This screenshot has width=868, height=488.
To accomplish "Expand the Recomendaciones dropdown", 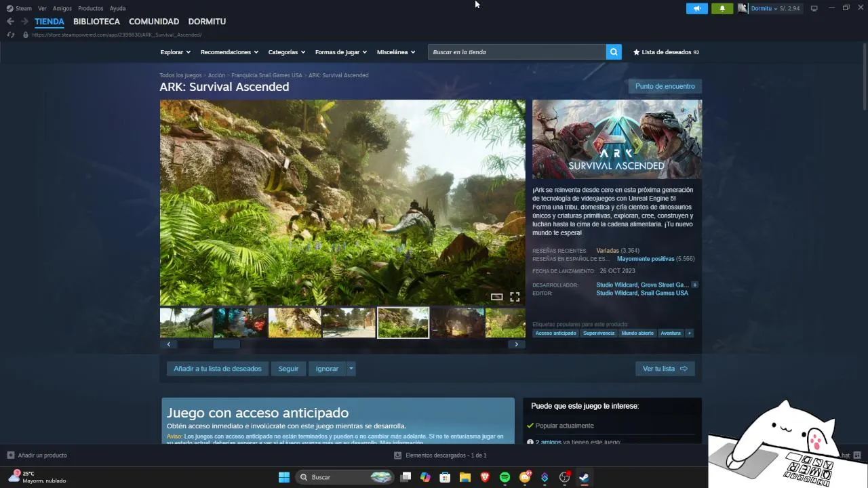I will (x=230, y=52).
